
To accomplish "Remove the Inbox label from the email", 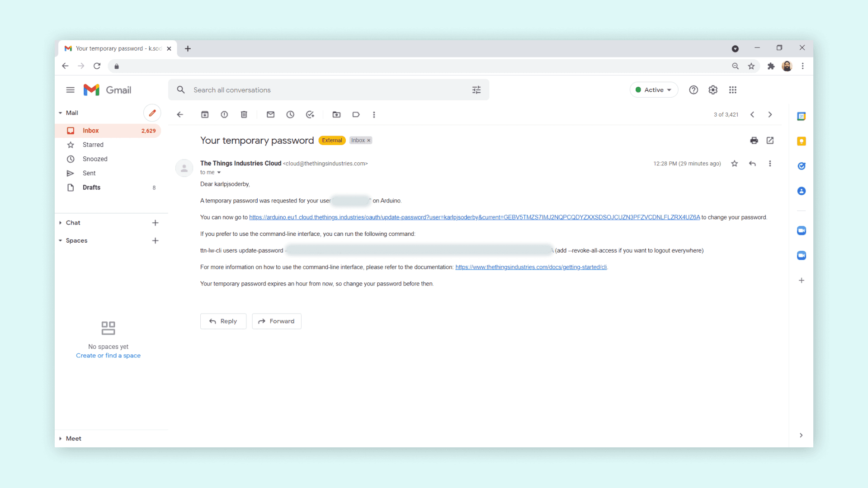I will pyautogui.click(x=369, y=141).
